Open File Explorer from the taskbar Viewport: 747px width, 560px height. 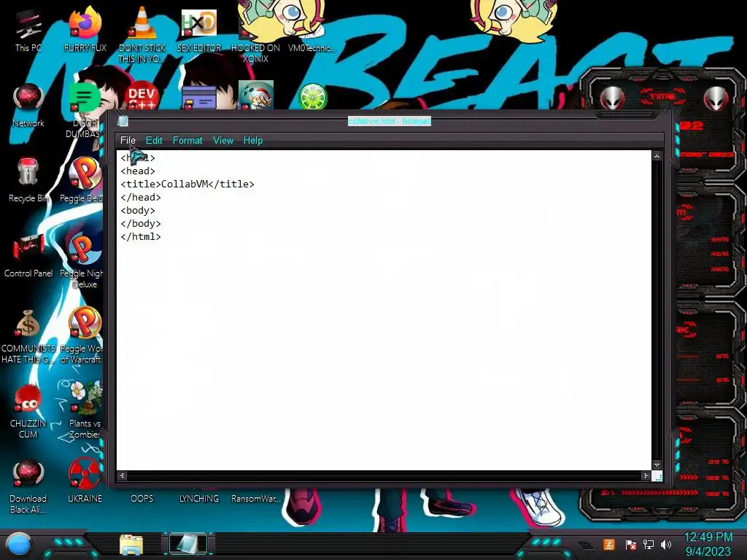click(131, 545)
